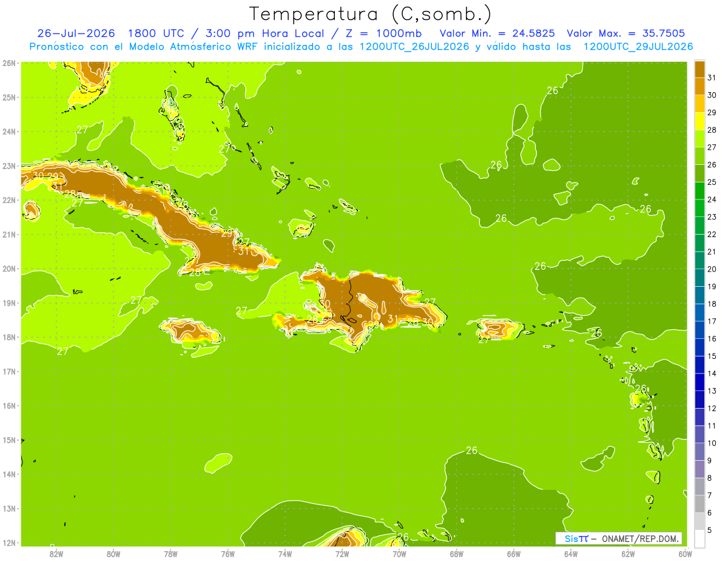
Task: Select the date '26-Jul-2026' in header
Action: (x=76, y=33)
